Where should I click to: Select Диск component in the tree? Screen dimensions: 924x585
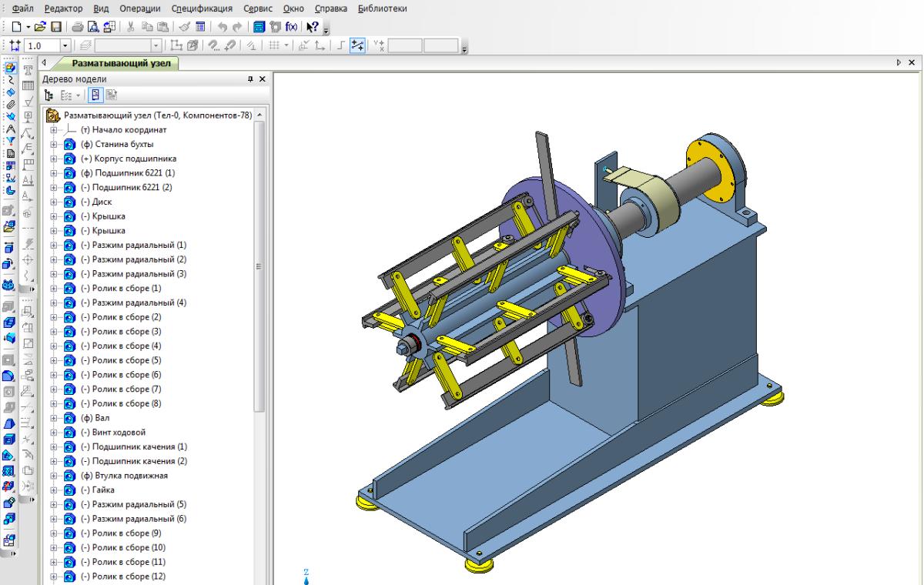click(x=102, y=202)
